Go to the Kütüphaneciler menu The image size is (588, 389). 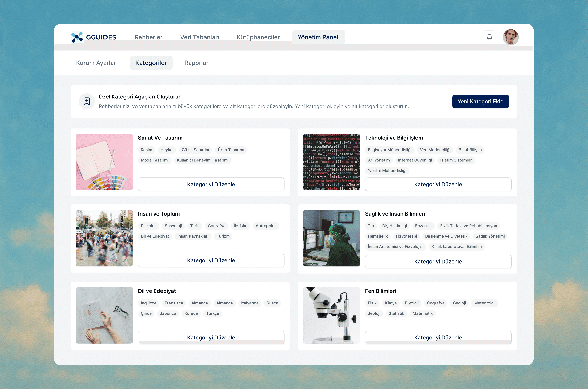point(258,37)
